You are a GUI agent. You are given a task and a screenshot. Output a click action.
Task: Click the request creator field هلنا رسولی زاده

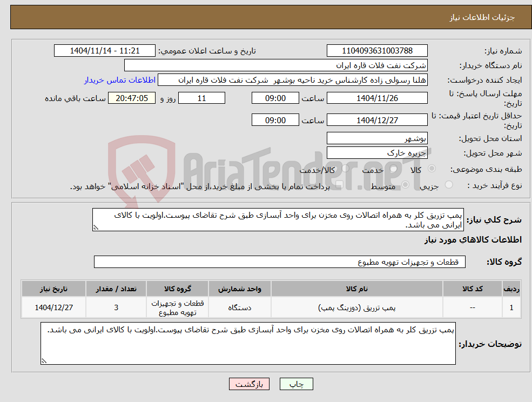(x=292, y=80)
